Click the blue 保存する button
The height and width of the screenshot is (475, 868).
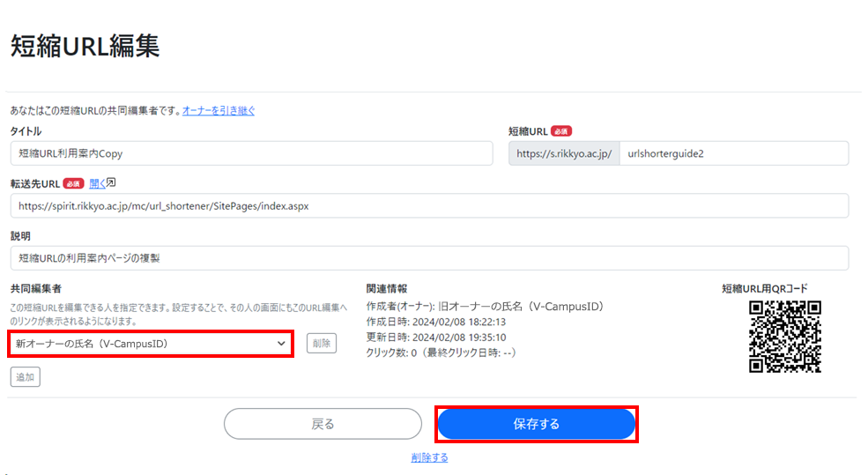(x=537, y=424)
